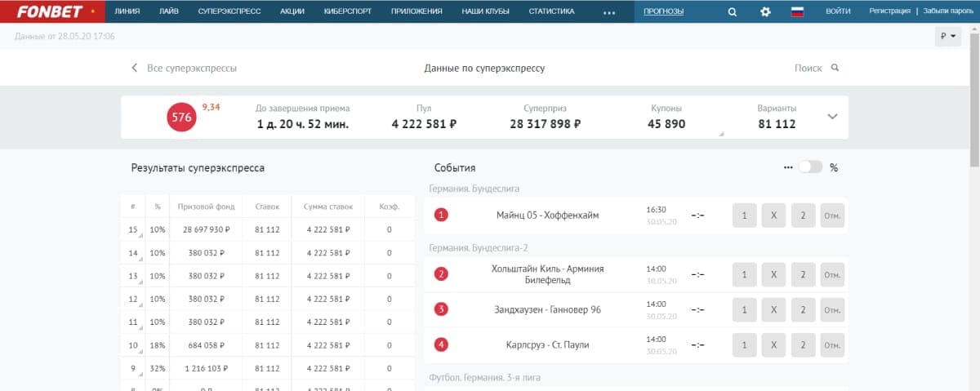Open СТАТИСТИКА menu item
The height and width of the screenshot is (391, 980).
click(551, 11)
